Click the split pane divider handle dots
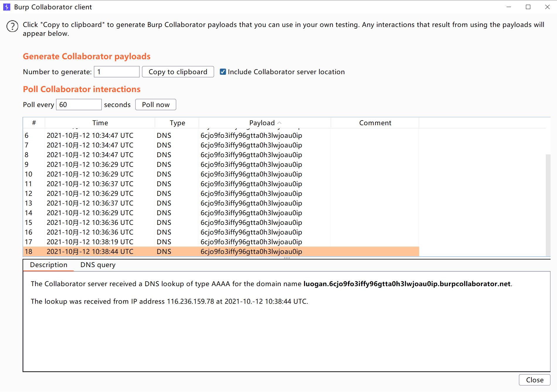 287,258
